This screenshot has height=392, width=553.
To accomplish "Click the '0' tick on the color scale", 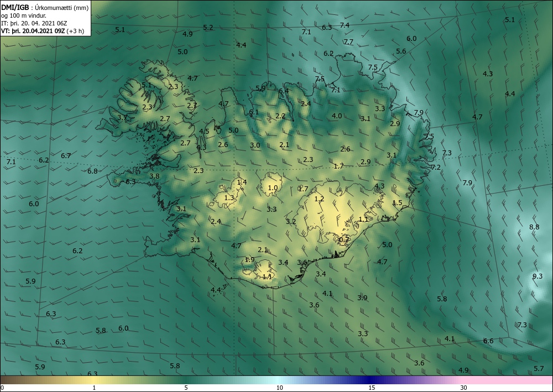I will click(x=2, y=388).
